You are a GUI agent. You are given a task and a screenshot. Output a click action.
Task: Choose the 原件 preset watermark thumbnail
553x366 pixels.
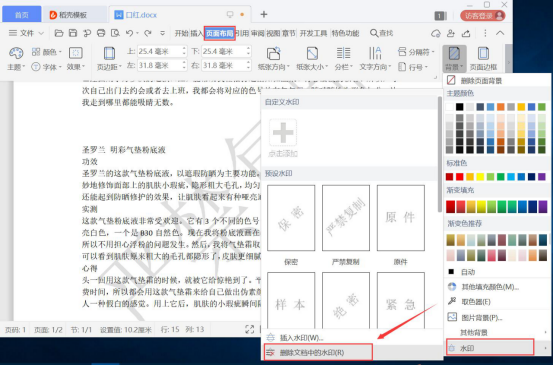coord(401,218)
